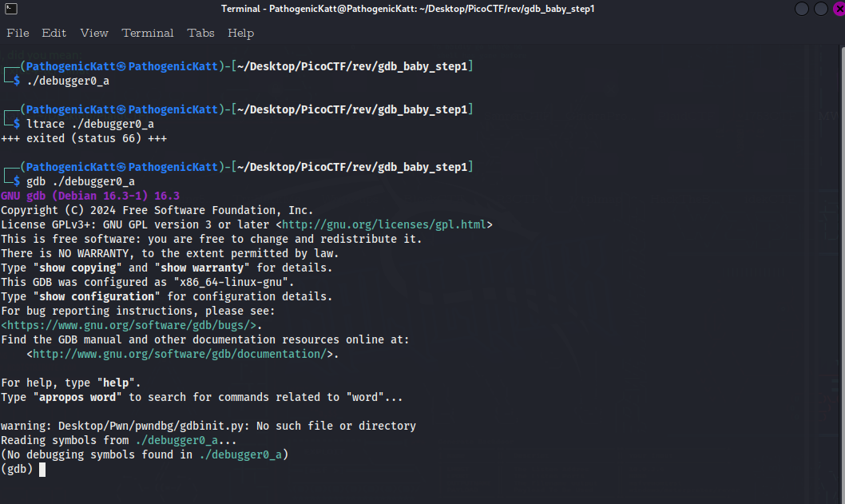The image size is (845, 504).
Task: Open the Terminal menu
Action: pos(148,33)
